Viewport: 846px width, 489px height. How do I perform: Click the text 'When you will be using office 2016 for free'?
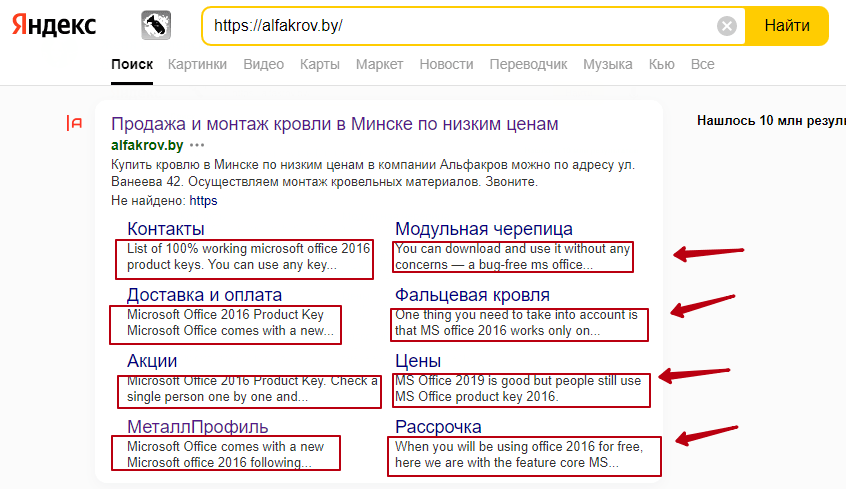pos(518,446)
